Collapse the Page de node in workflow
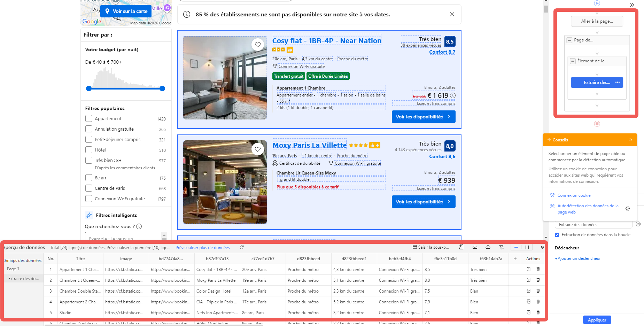This screenshot has height=326, width=644. (x=569, y=40)
